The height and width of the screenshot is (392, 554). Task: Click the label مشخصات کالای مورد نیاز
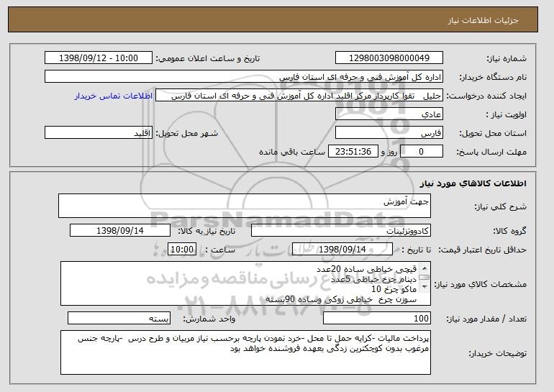click(480, 284)
